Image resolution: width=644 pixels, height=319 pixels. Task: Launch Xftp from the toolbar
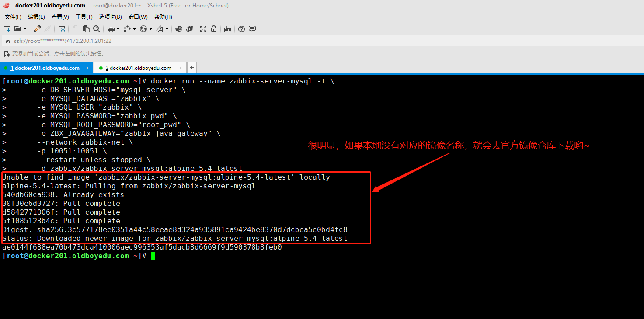189,29
